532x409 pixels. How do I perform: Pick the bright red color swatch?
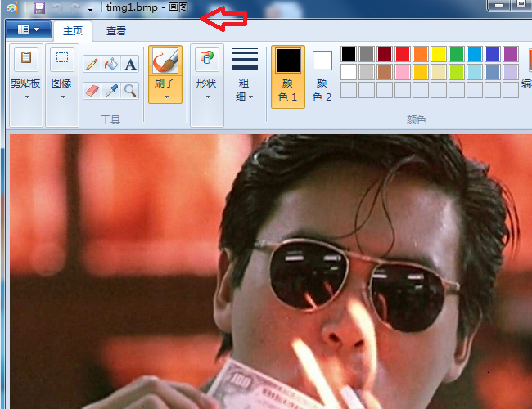403,54
